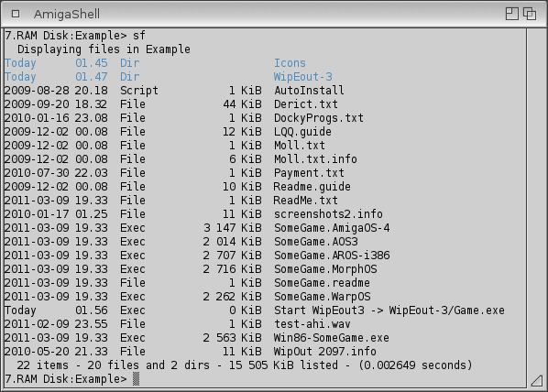This screenshot has height=392, width=548.
Task: Click the Derict.txt filename
Action: pyautogui.click(x=306, y=104)
